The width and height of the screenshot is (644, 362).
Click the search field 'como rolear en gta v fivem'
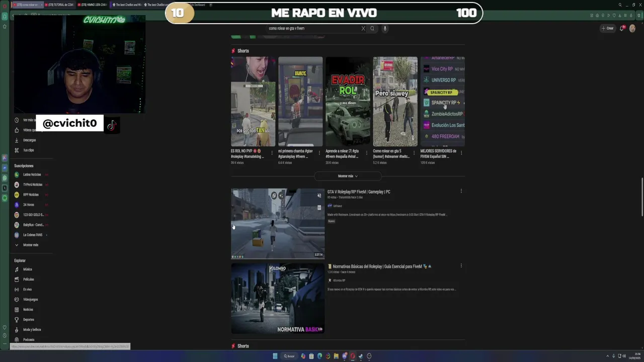pyautogui.click(x=313, y=29)
